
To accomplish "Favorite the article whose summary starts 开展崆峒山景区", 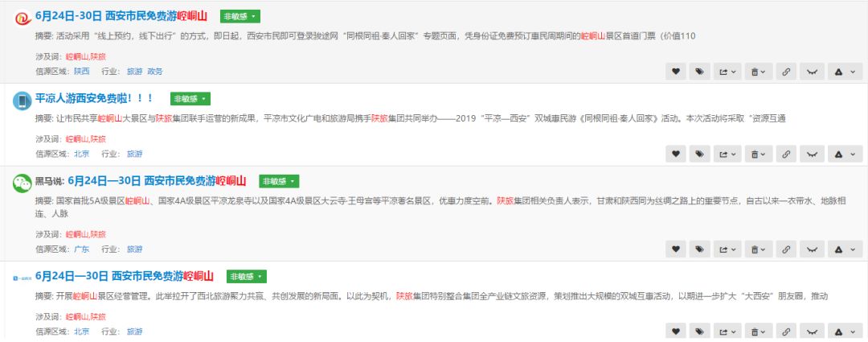I will pyautogui.click(x=675, y=332).
